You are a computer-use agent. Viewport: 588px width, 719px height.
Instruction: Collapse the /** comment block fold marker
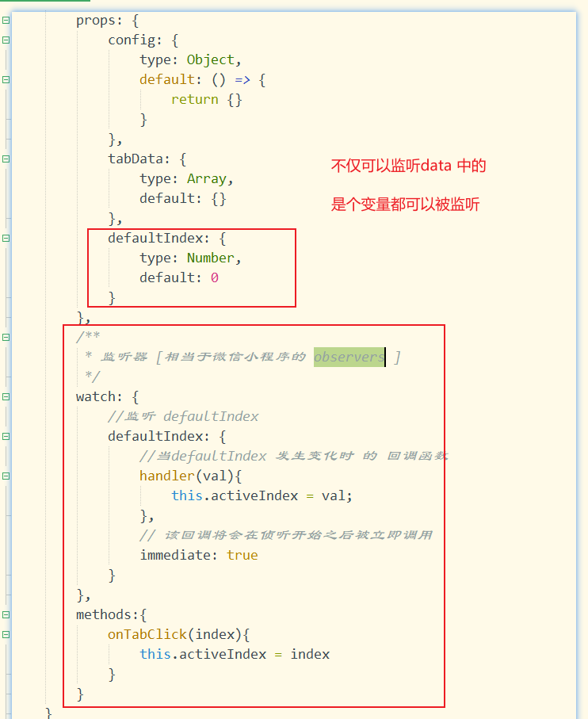coord(6,337)
